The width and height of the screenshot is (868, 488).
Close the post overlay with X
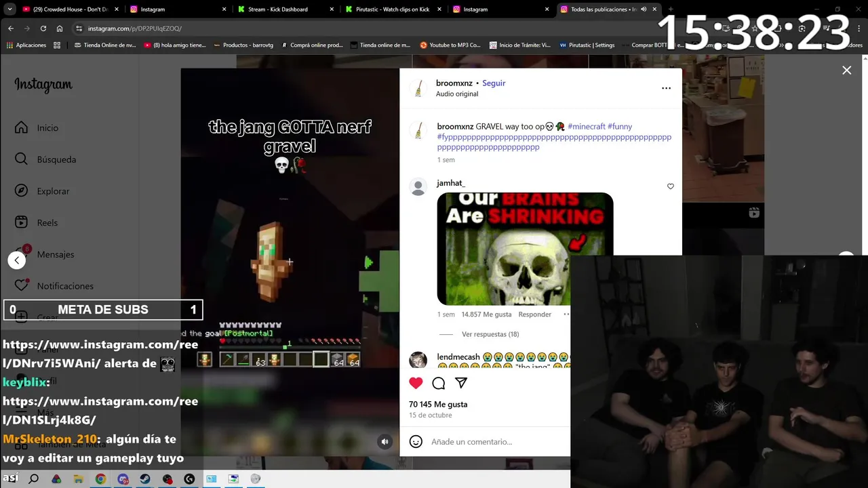click(x=846, y=70)
